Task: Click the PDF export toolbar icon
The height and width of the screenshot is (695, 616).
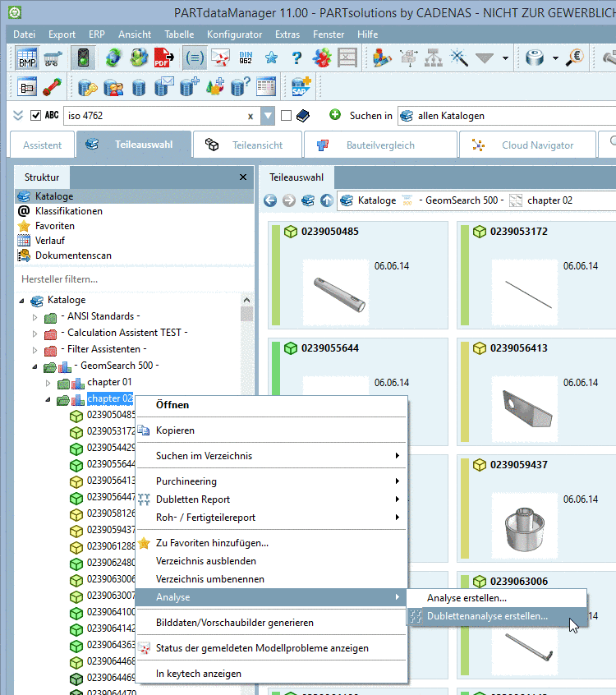Action: pos(163,58)
